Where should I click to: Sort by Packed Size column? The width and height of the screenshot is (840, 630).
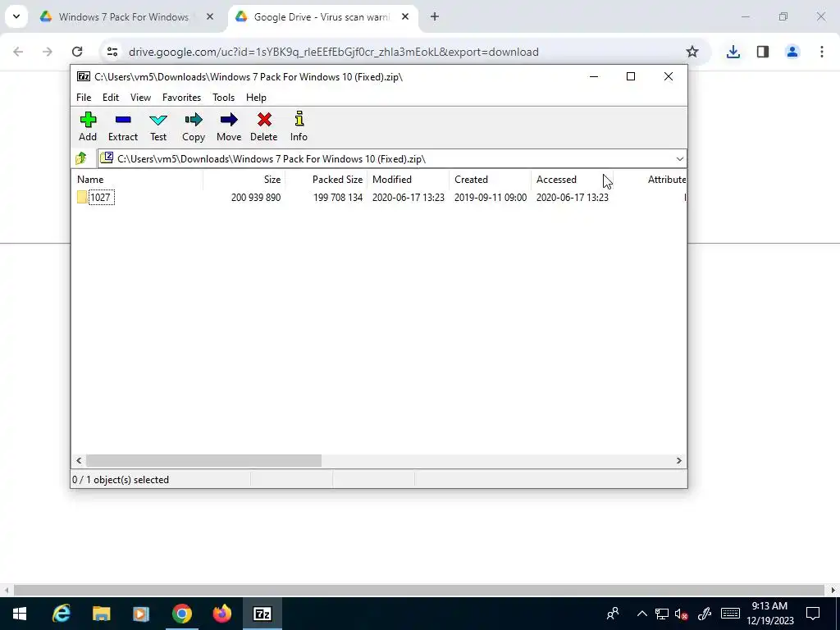(326, 180)
